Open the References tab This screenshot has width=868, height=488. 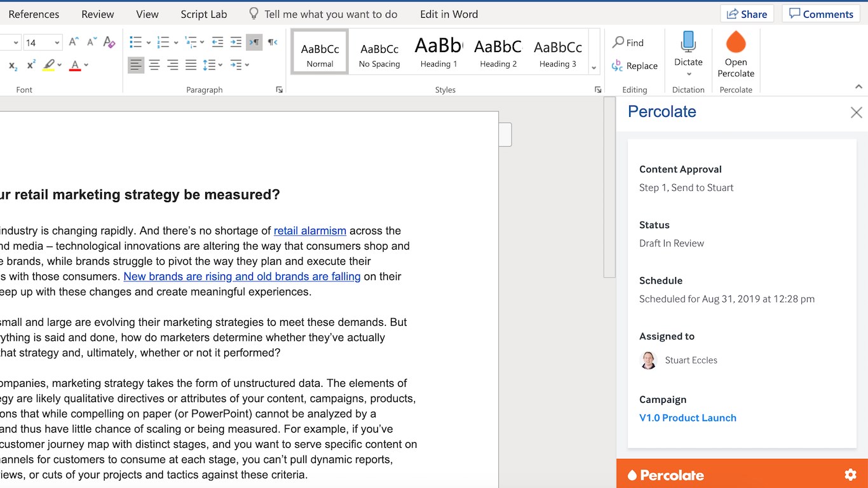click(x=34, y=14)
